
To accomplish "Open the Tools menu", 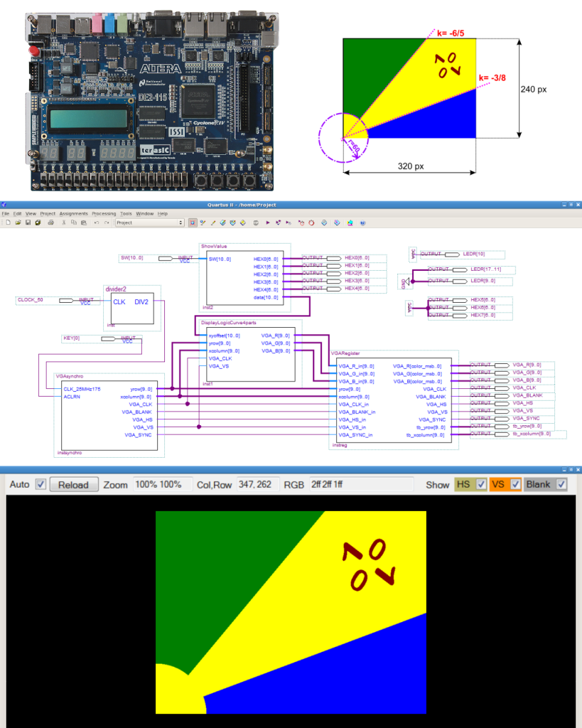I will (x=126, y=213).
